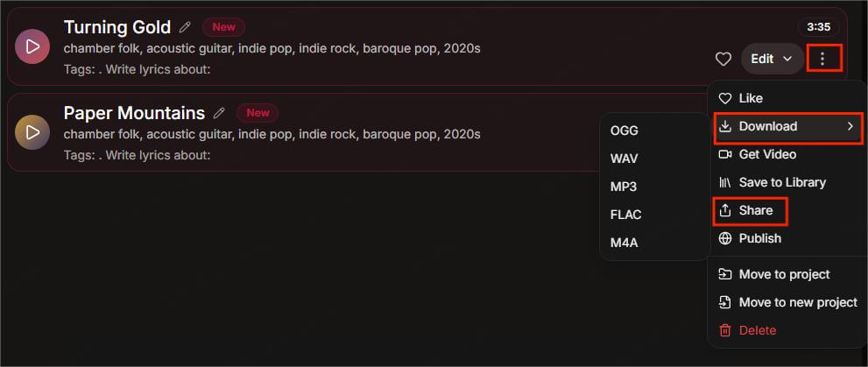Image resolution: width=868 pixels, height=367 pixels.
Task: Select Move to new project
Action: 797,302
